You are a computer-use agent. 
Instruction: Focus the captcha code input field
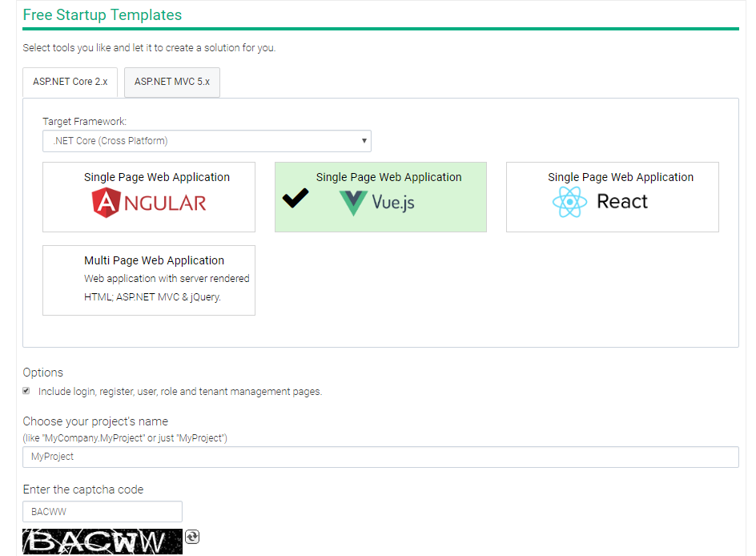[103, 512]
